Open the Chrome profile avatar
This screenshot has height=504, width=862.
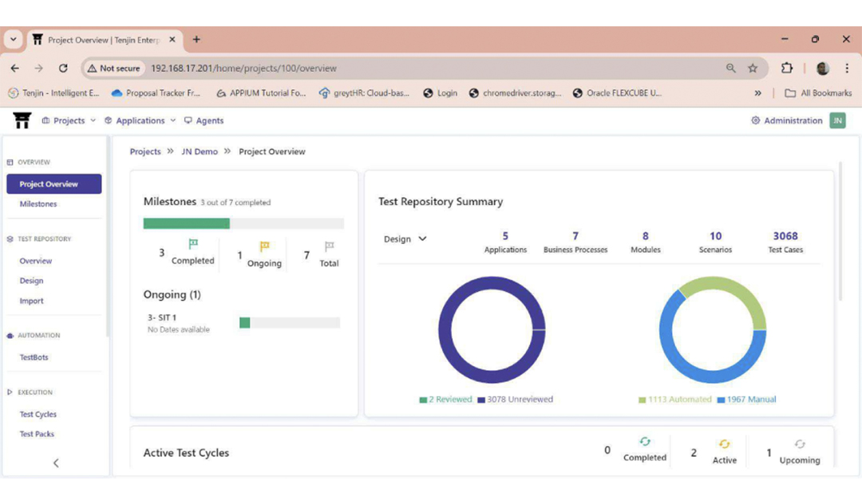823,68
